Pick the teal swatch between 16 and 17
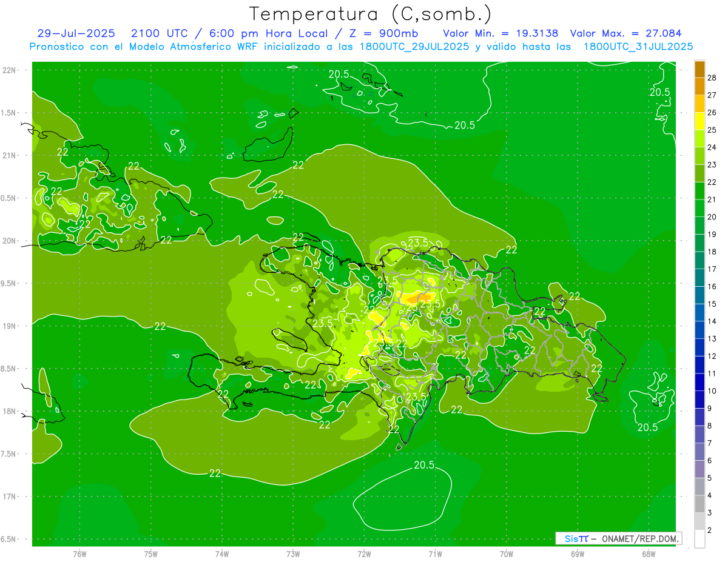728x562 pixels. (699, 278)
